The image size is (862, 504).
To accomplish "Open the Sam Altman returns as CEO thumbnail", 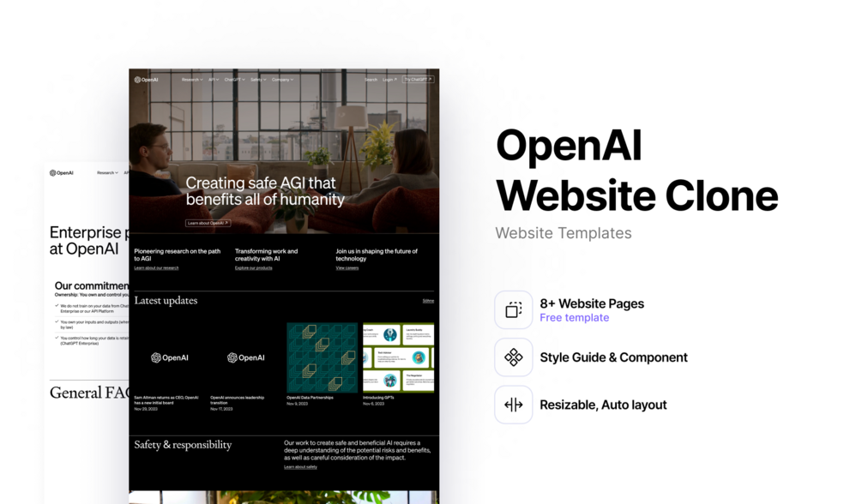I will 169,357.
